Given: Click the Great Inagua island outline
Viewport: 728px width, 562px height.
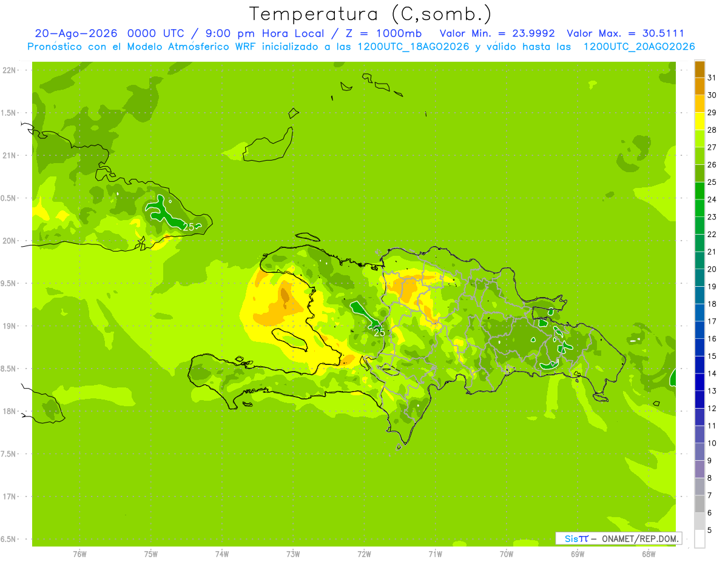Looking at the screenshot, I should click(x=269, y=146).
